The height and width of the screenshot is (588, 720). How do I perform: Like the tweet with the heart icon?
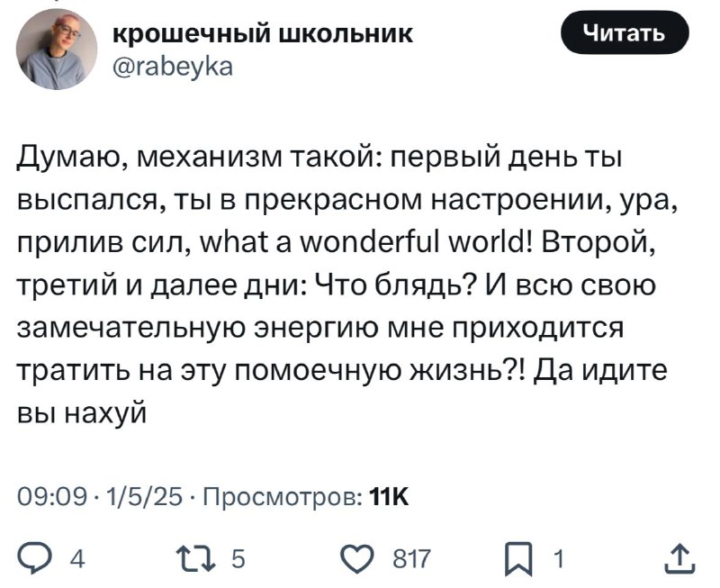point(357,559)
